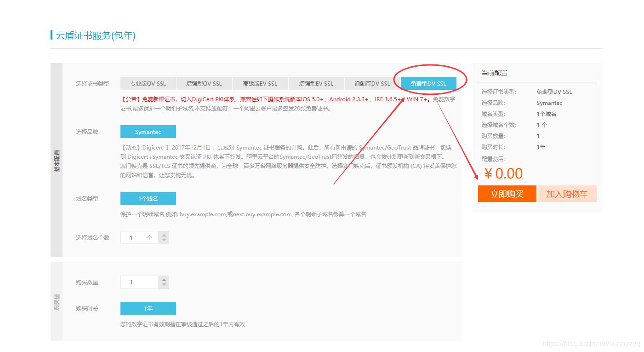
Task: Choose the Symantec brand option
Action: click(x=148, y=132)
